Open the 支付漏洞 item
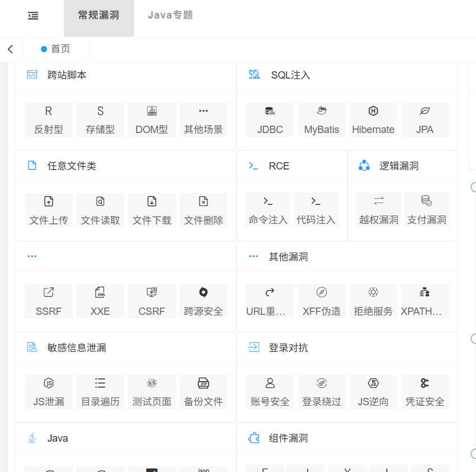The width and height of the screenshot is (476, 472). (x=427, y=210)
